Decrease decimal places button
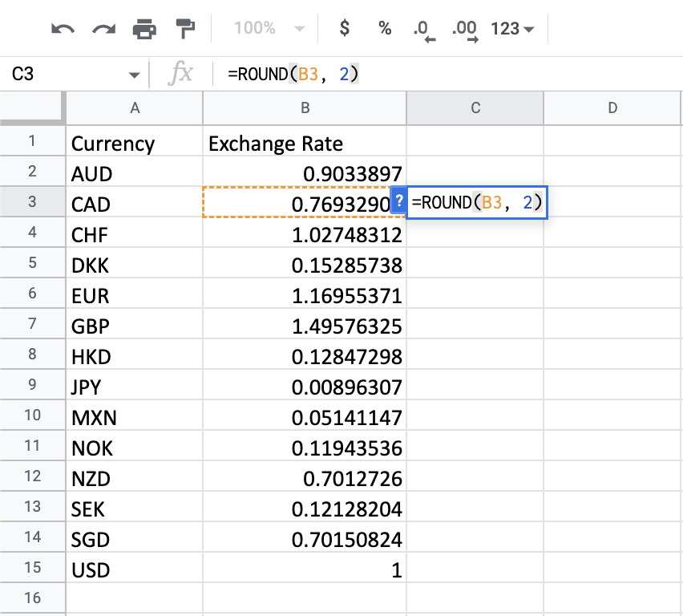683x616 pixels. point(424,30)
